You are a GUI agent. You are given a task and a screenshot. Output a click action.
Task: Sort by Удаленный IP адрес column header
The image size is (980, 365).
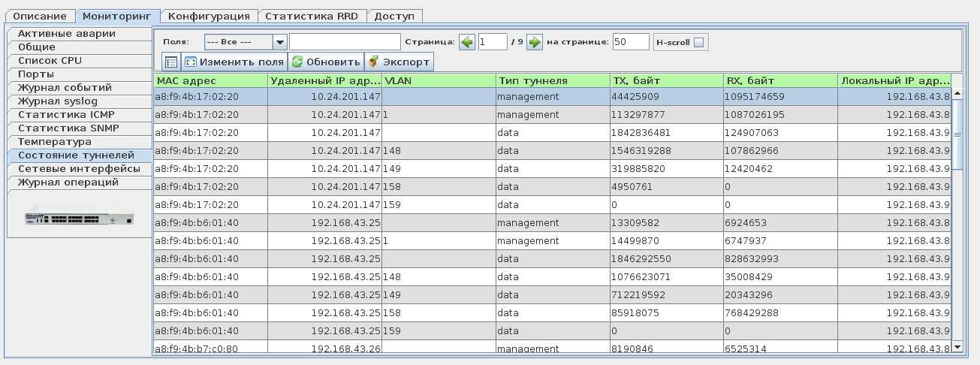pos(324,80)
